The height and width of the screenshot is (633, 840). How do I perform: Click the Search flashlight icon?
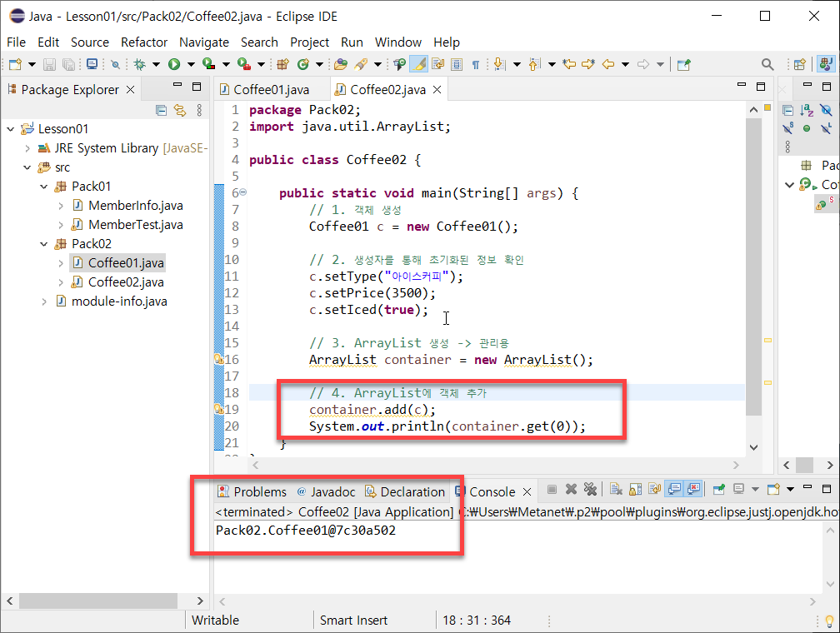pos(361,64)
